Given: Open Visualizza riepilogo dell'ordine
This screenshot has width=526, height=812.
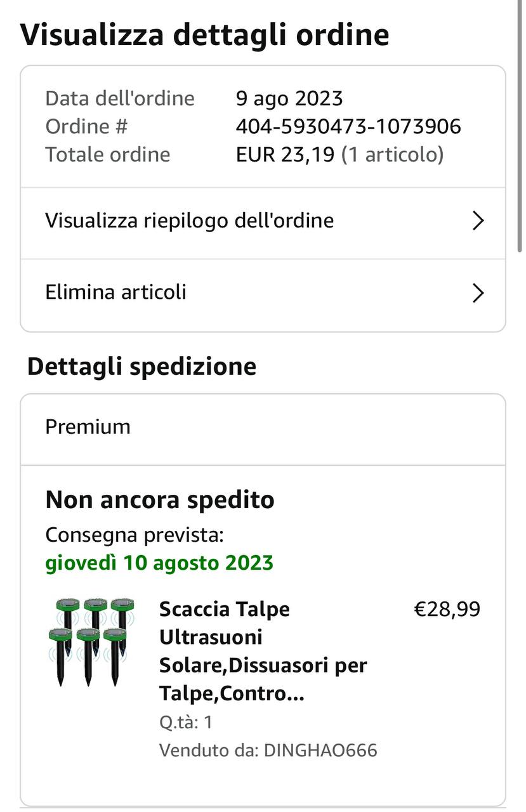Looking at the screenshot, I should coord(189,221).
